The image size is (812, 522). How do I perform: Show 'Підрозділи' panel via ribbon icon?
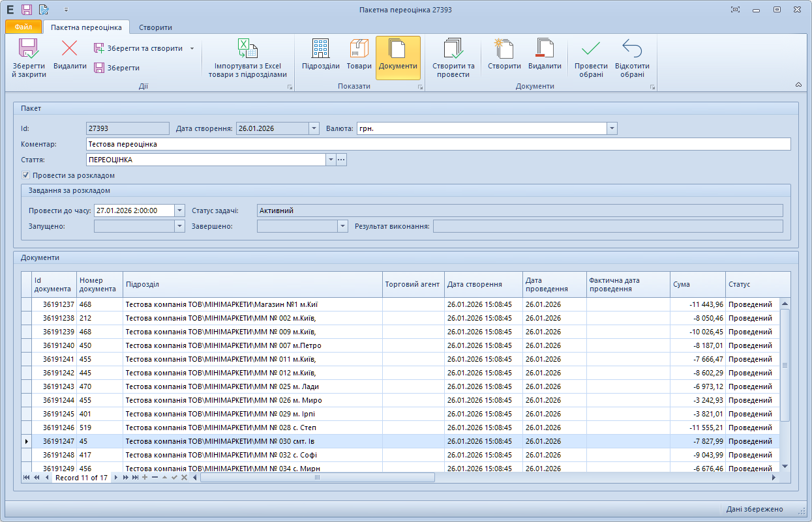pyautogui.click(x=320, y=55)
